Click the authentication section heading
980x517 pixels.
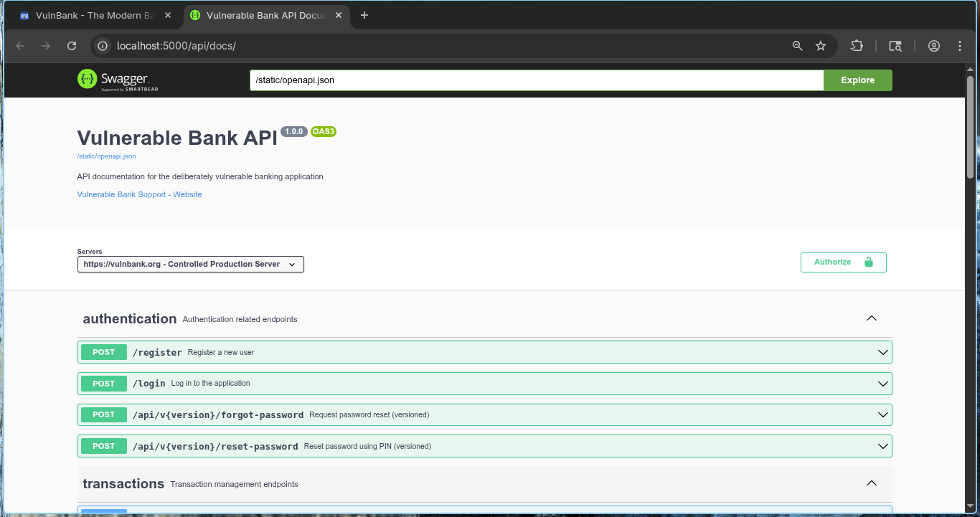130,318
